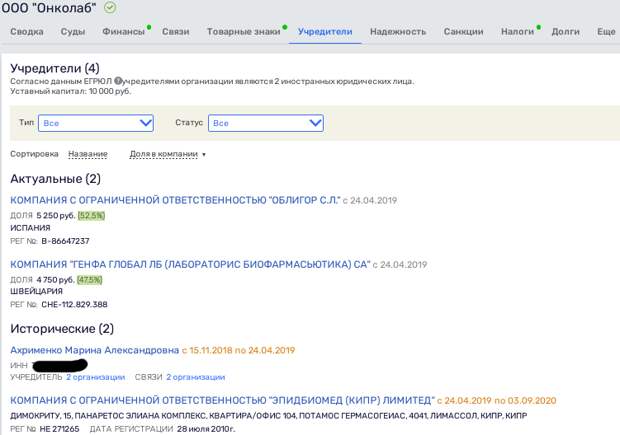This screenshot has height=435, width=620.
Task: Click the Актуальные (2) heading
Action: pyautogui.click(x=55, y=179)
